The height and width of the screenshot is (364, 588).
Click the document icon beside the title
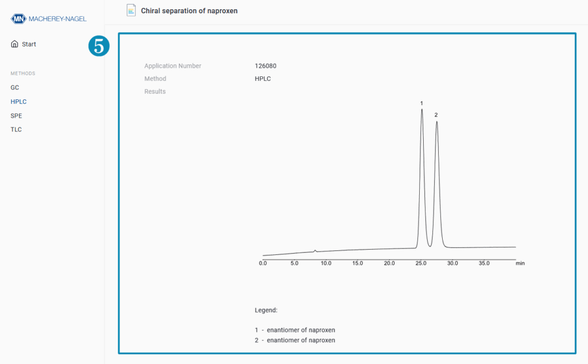click(131, 10)
